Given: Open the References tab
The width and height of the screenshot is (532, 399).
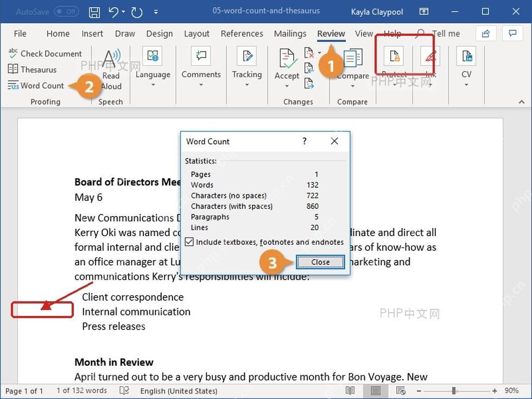Looking at the screenshot, I should click(242, 34).
